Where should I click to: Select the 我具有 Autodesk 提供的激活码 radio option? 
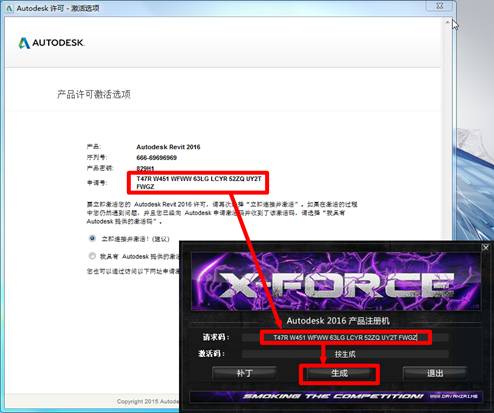point(92,256)
